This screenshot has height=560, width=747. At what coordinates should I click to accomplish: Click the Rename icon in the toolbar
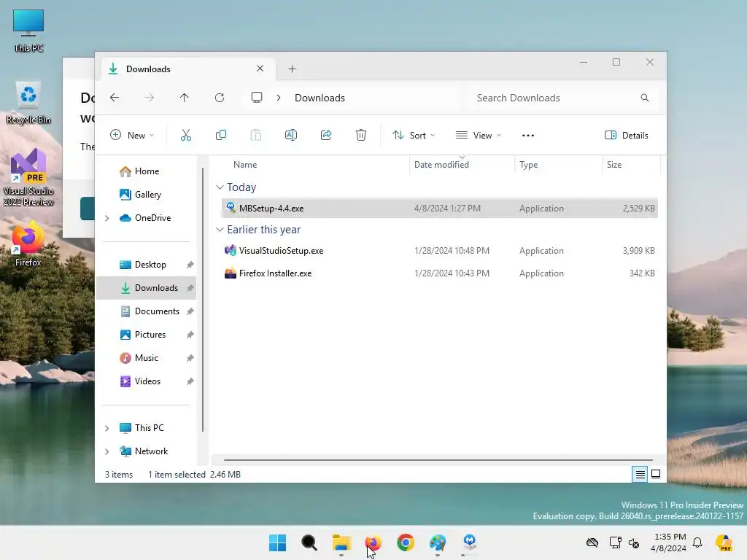coord(291,135)
